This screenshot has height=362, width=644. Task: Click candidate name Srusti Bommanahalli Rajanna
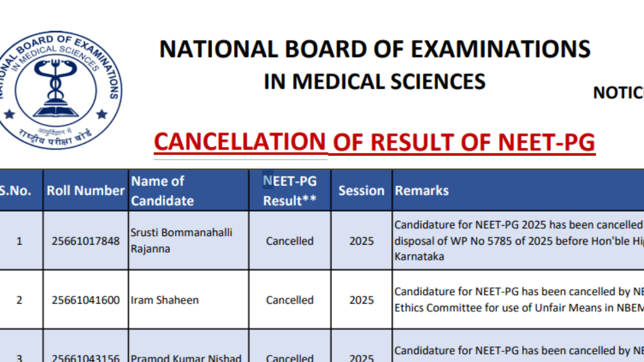(x=181, y=241)
